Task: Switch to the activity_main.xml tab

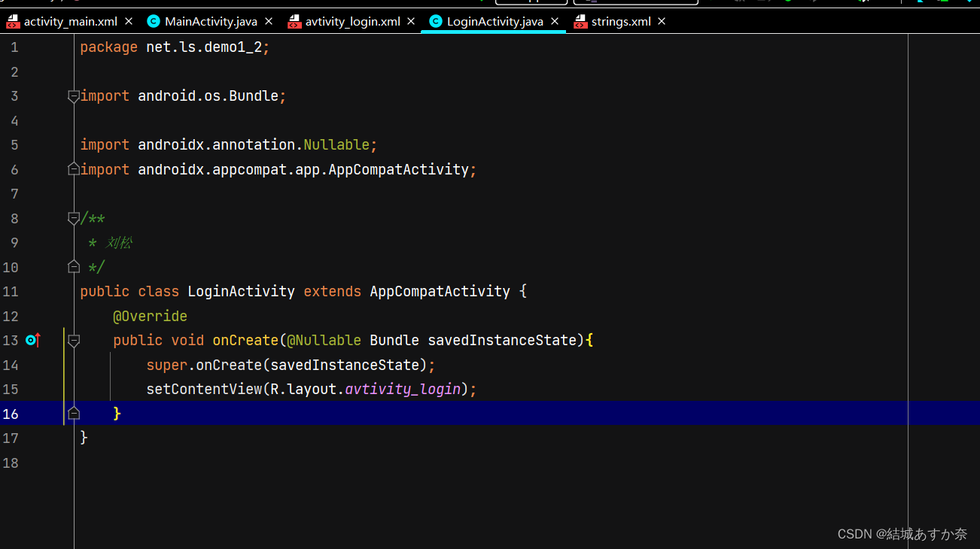Action: pos(70,21)
